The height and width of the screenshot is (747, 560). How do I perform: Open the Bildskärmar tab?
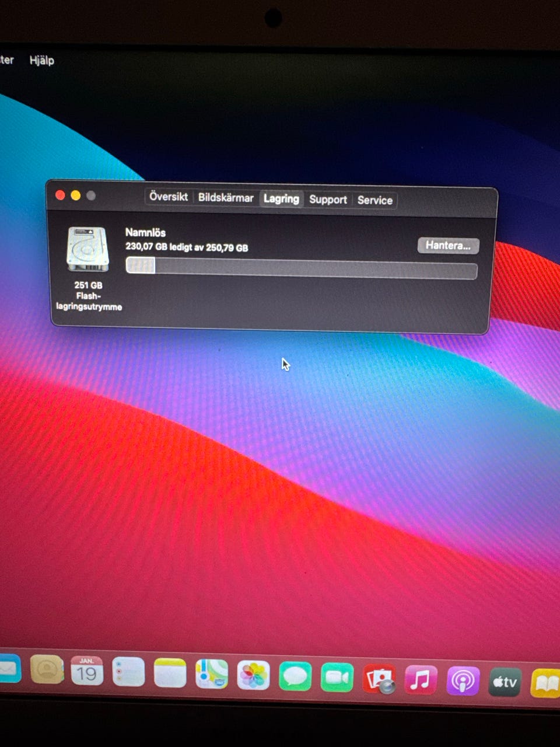226,198
